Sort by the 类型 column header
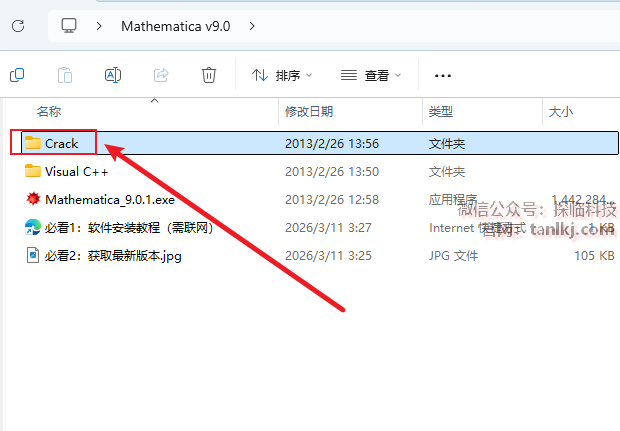 click(x=441, y=112)
